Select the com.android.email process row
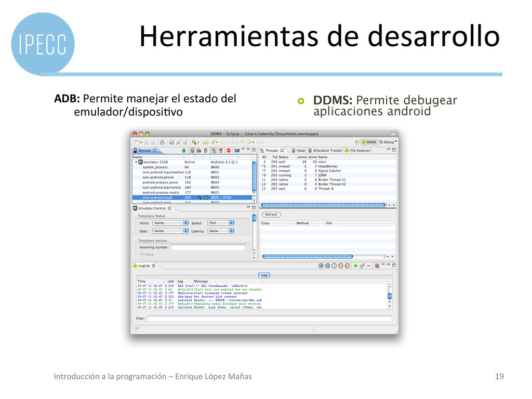The width and height of the screenshot is (532, 399). (x=192, y=197)
